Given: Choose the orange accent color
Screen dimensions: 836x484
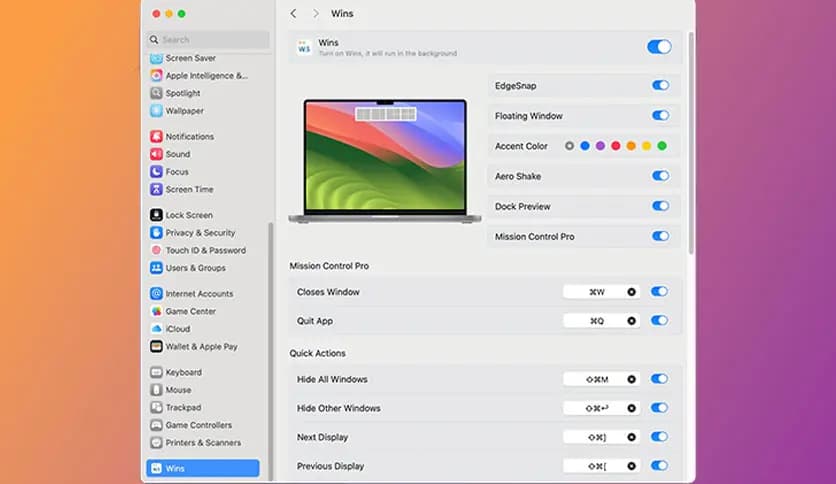Looking at the screenshot, I should pos(631,146).
